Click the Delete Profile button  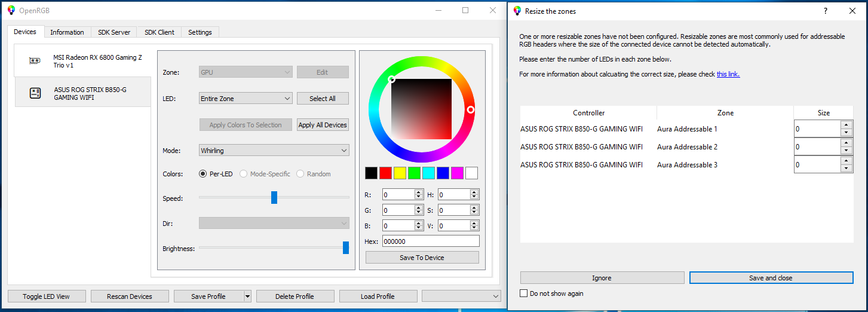[x=295, y=296]
